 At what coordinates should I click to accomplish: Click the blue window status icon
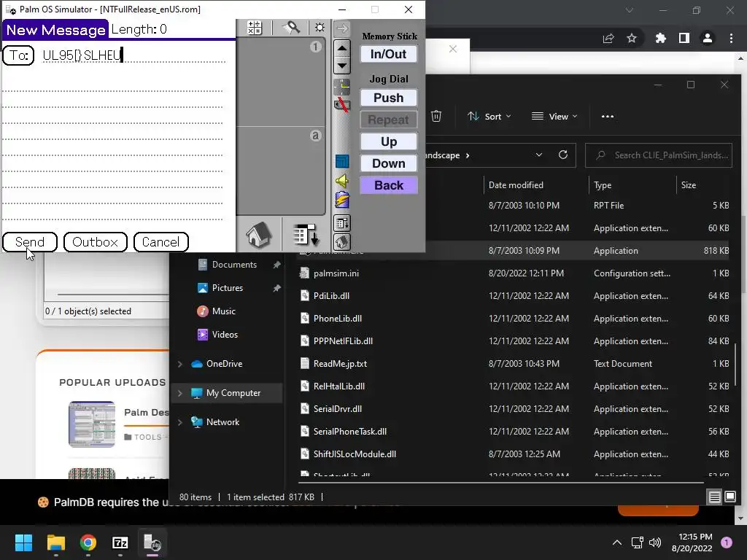click(x=342, y=161)
